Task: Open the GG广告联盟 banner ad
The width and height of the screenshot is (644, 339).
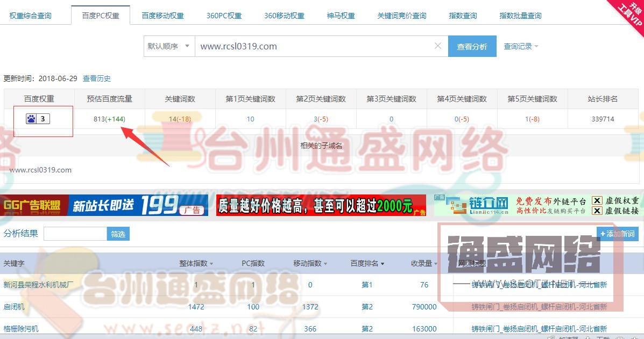Action: tap(34, 205)
